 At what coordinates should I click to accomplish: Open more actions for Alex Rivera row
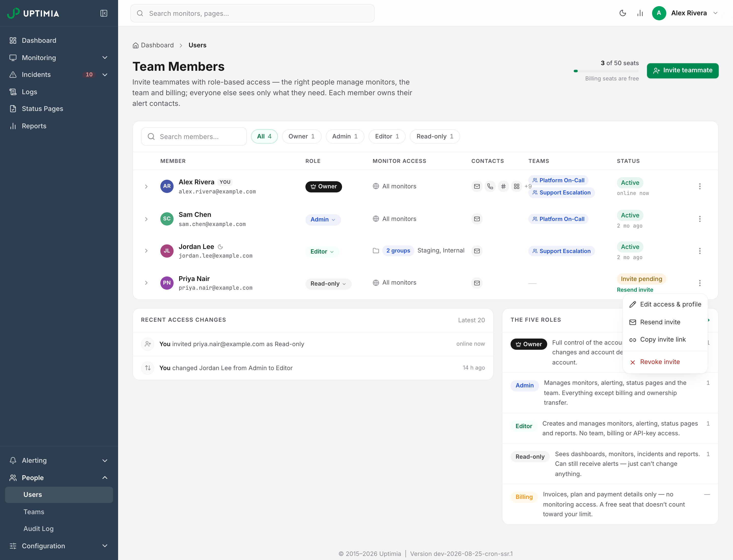[x=700, y=186]
